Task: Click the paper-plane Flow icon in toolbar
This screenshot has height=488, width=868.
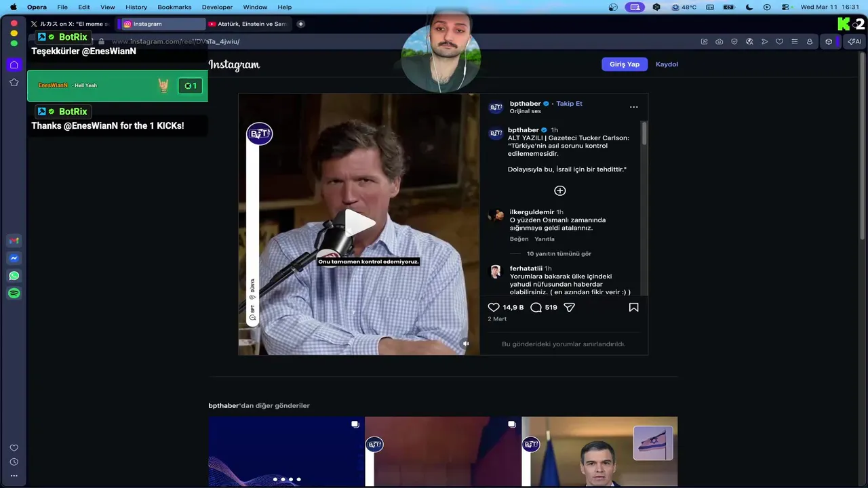Action: pyautogui.click(x=764, y=41)
